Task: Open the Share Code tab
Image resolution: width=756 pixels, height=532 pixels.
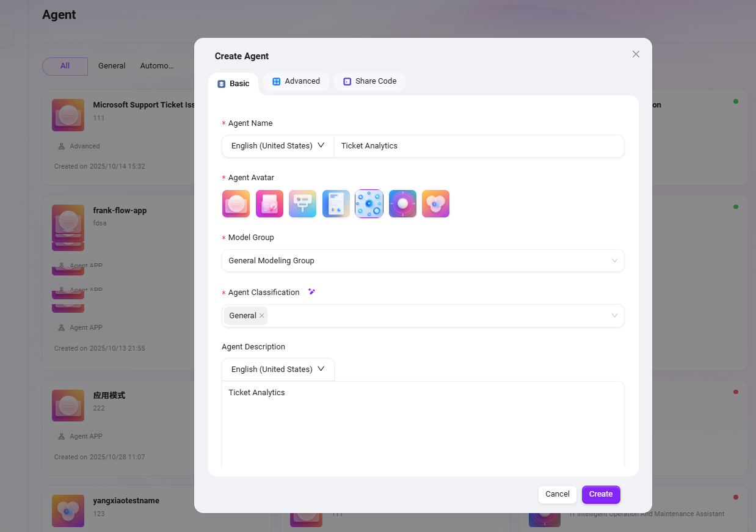Action: [369, 81]
